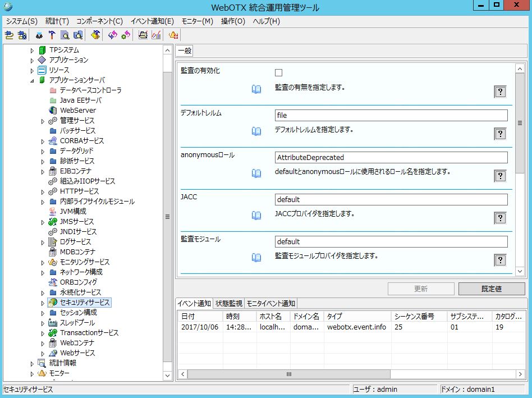Click the book icon beside JACC description
The width and height of the screenshot is (532, 398).
(x=256, y=216)
